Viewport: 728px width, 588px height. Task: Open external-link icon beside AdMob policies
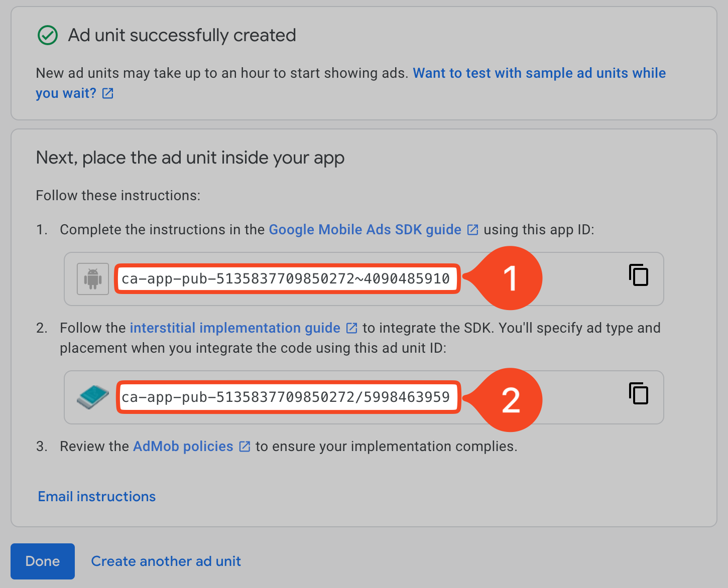click(x=245, y=447)
